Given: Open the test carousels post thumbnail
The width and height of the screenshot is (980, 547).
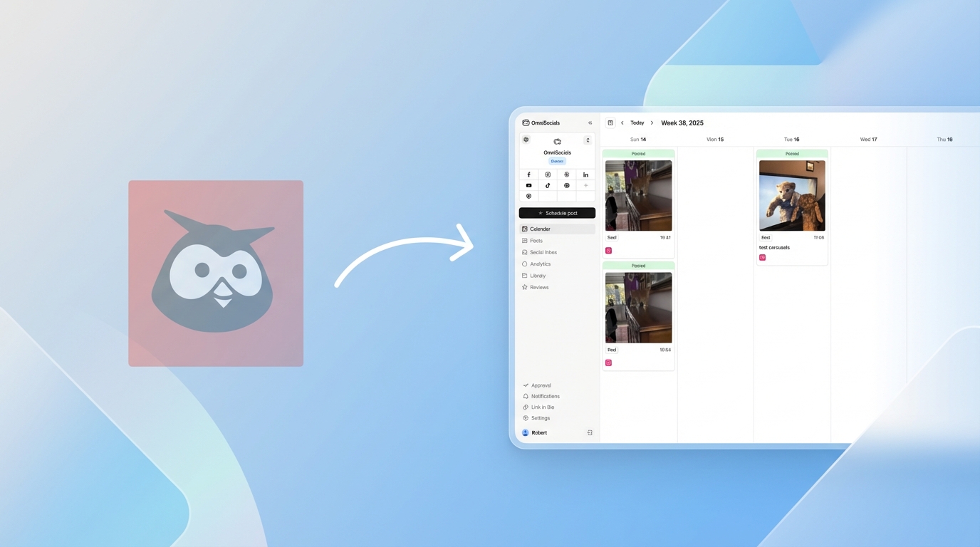Looking at the screenshot, I should pos(792,194).
